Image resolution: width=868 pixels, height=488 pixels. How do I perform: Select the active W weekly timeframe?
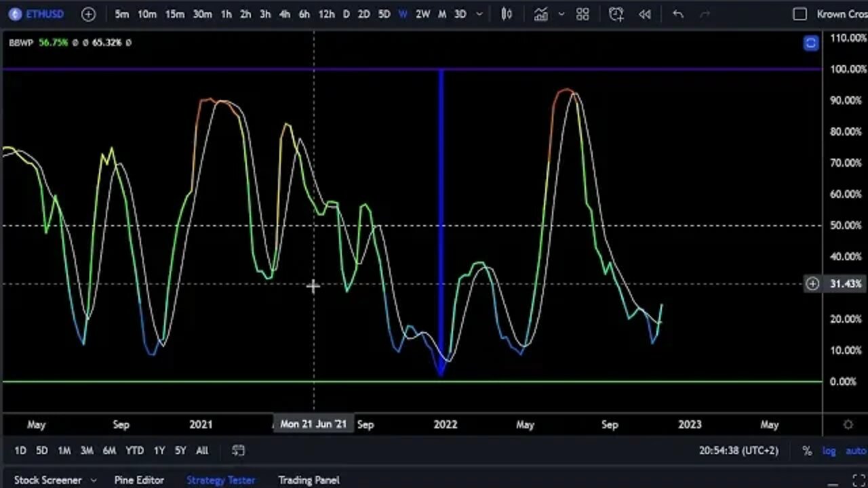403,14
